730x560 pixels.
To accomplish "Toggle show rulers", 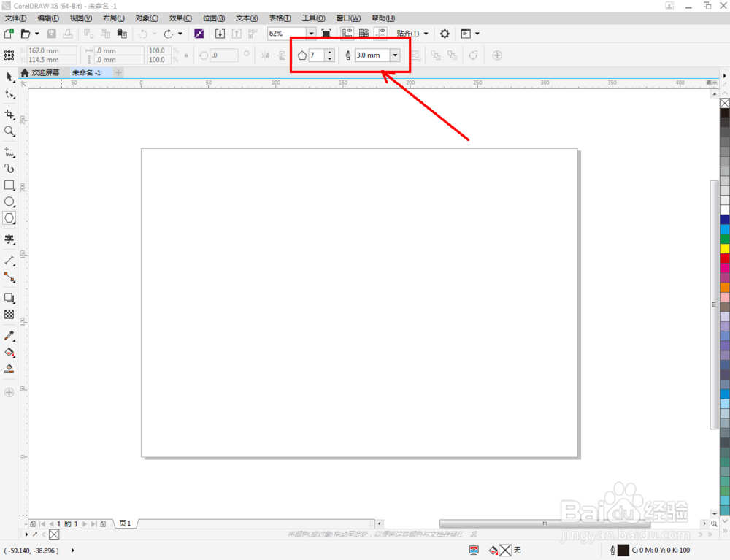I will click(x=347, y=34).
